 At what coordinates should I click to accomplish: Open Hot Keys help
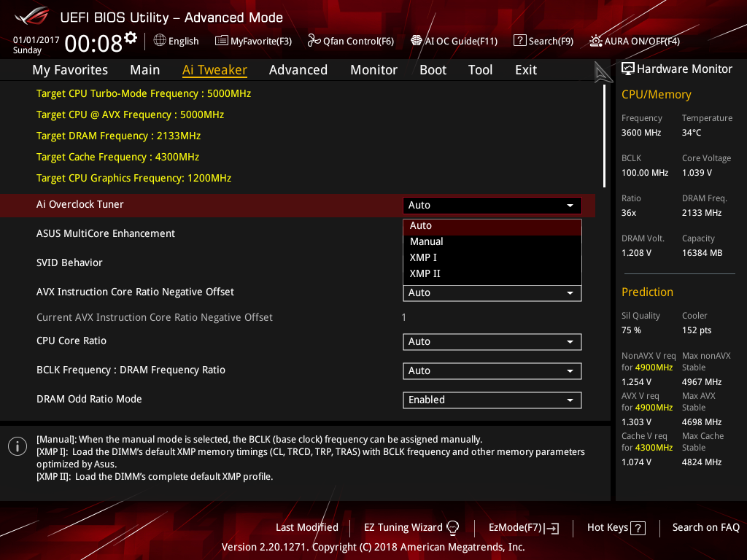click(616, 528)
